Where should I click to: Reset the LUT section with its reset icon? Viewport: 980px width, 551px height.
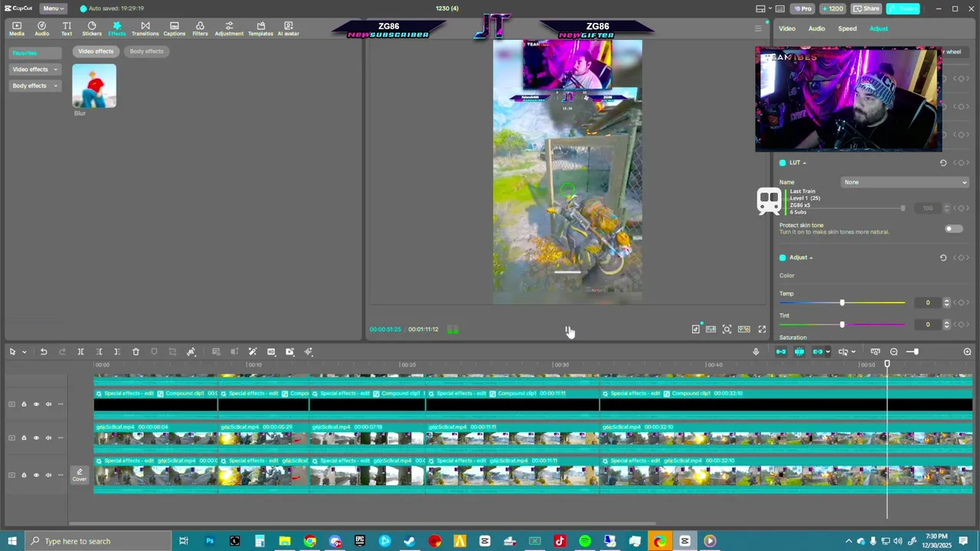point(943,163)
